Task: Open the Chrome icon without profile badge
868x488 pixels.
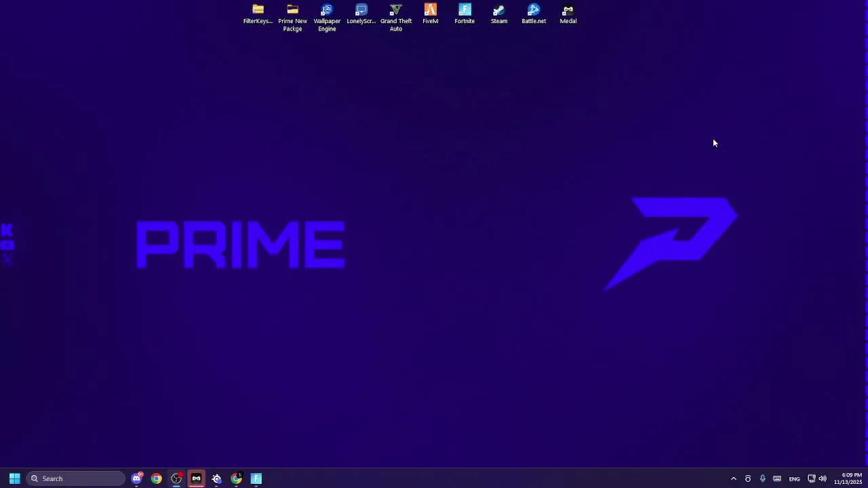Action: point(157,479)
